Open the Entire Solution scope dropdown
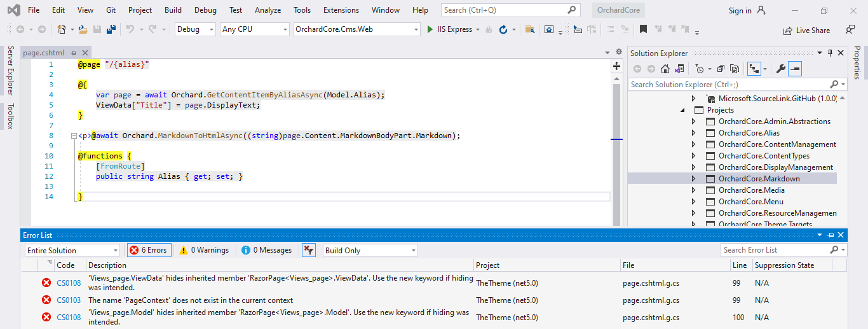This screenshot has width=868, height=329. click(x=72, y=250)
